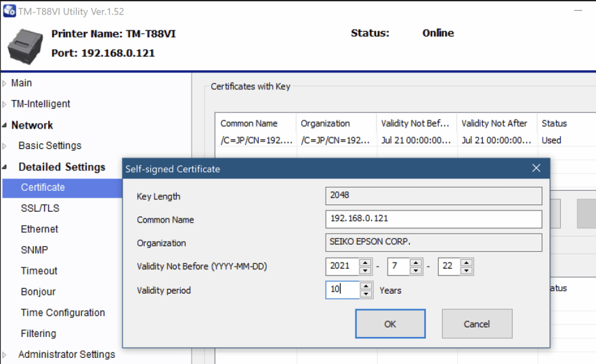Click the printer picture in the header
Screen dimensions: 596x364
(x=25, y=46)
